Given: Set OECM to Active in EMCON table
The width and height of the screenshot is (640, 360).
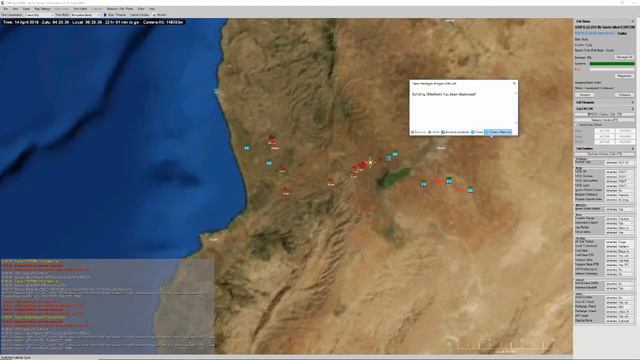Looking at the screenshot, I should click(605, 142).
